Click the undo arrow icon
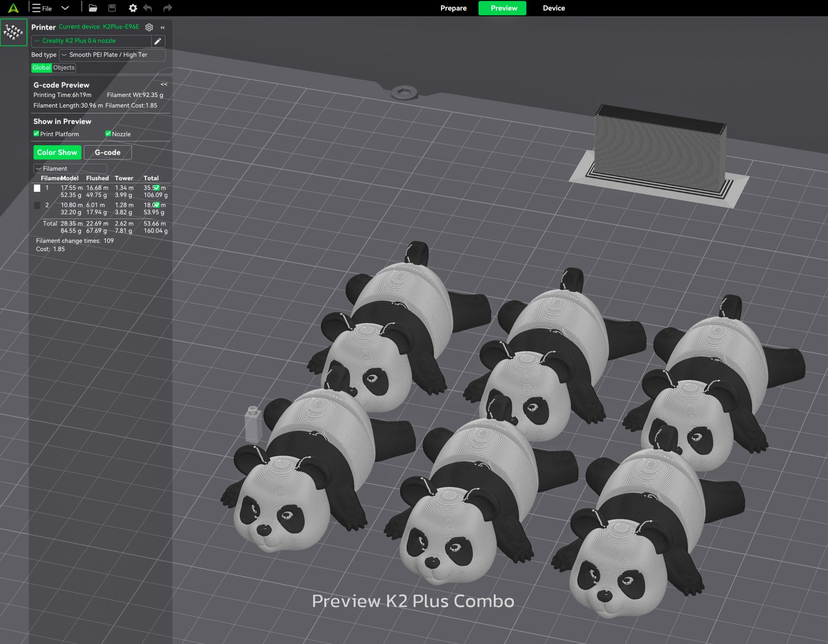This screenshot has width=828, height=644. click(x=148, y=8)
